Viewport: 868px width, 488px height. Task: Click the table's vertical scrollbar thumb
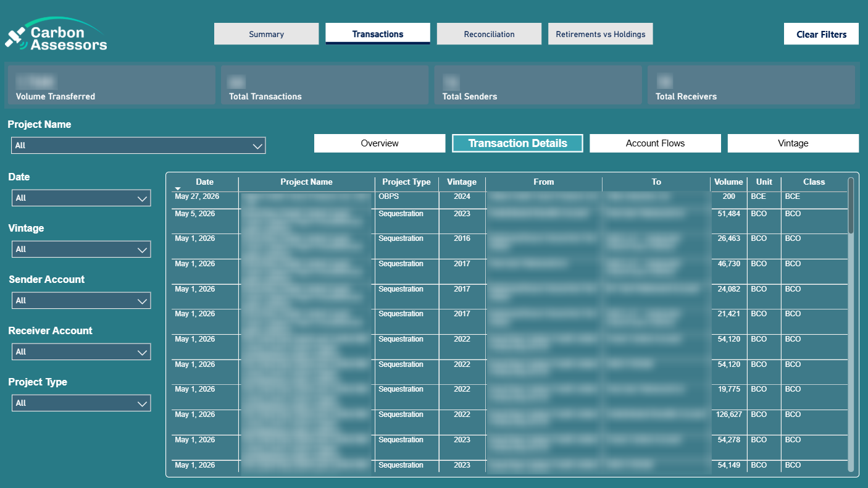point(851,206)
